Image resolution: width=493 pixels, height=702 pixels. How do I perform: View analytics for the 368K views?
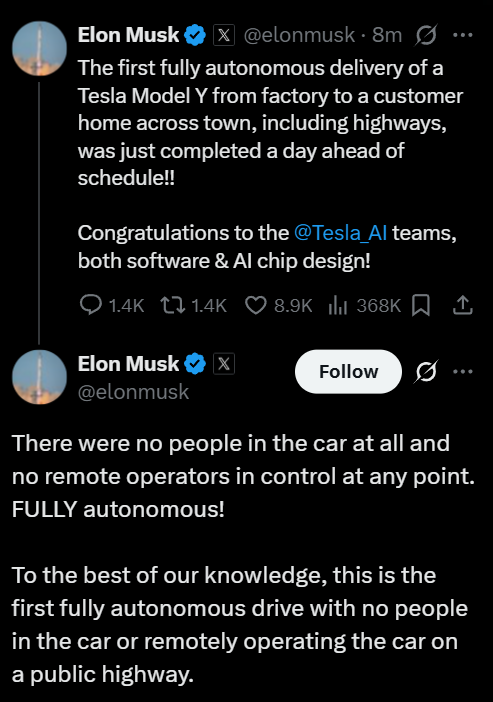(x=338, y=306)
